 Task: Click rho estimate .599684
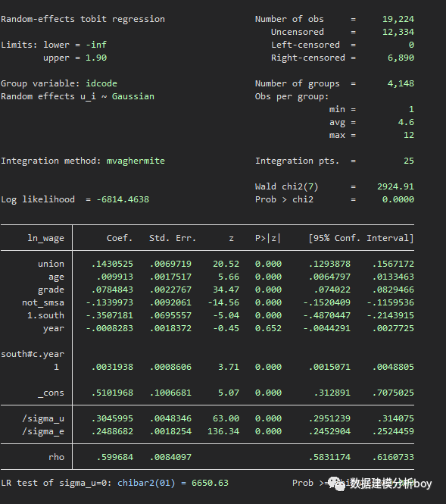(114, 457)
